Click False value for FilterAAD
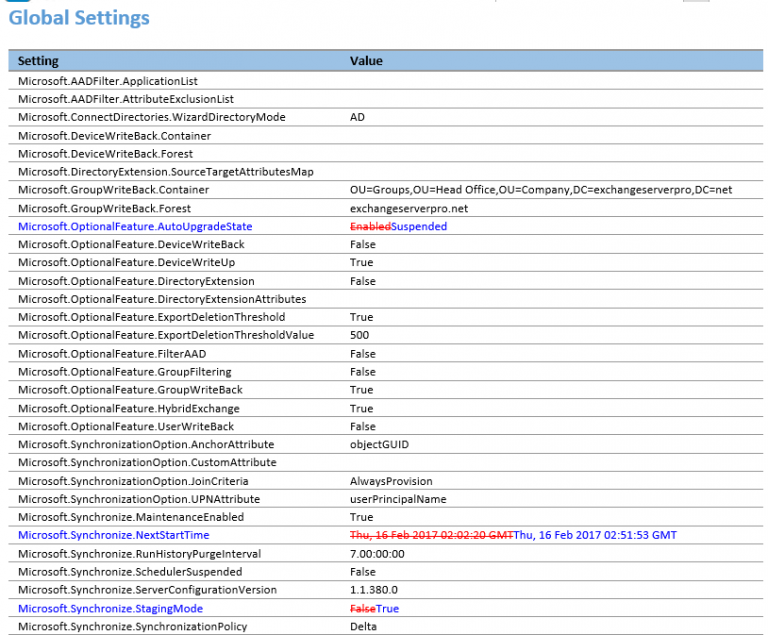The height and width of the screenshot is (635, 768). 362,354
